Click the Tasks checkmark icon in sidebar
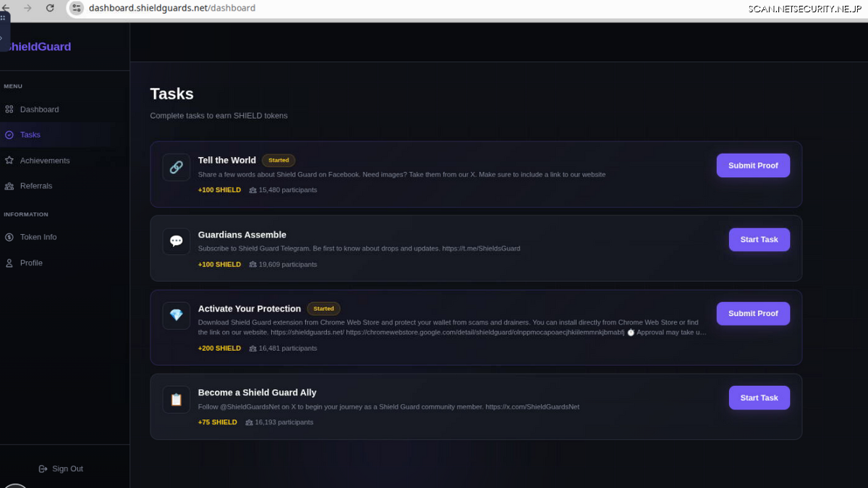The width and height of the screenshot is (868, 488). coord(9,135)
